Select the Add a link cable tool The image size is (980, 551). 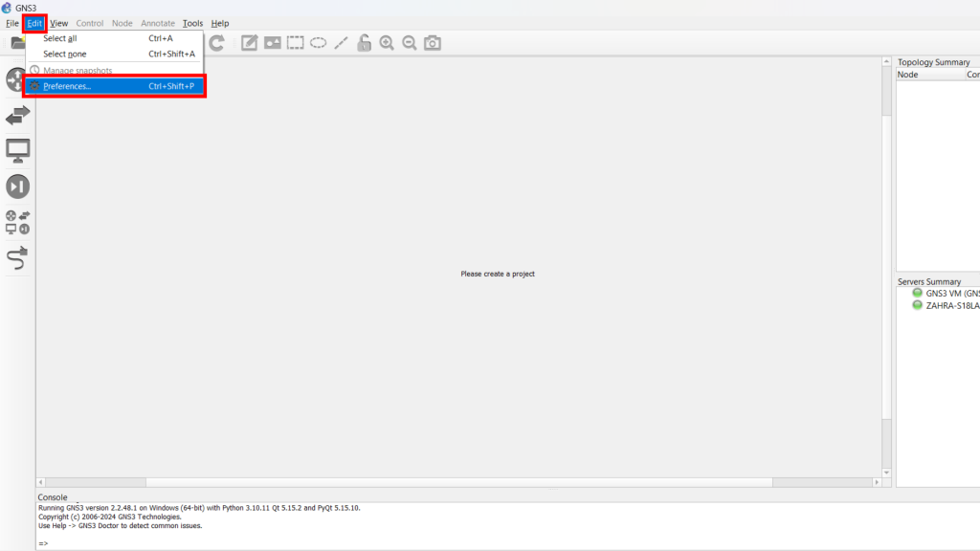coord(17,256)
